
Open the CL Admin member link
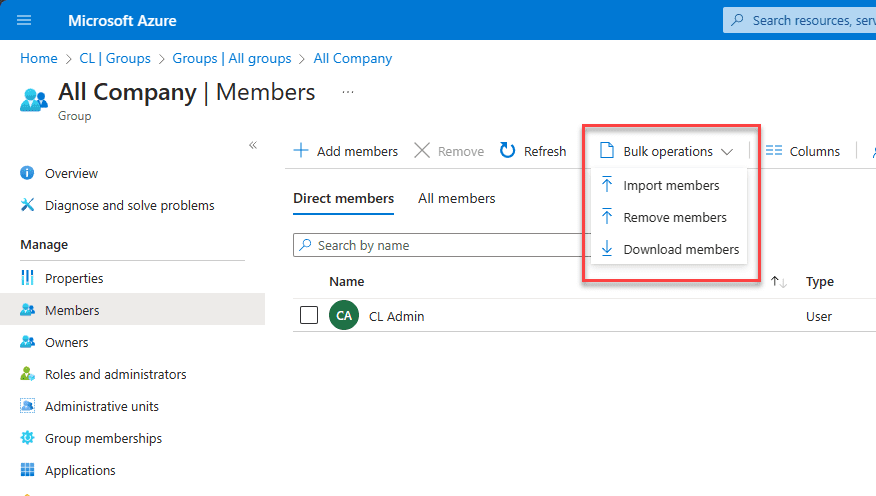coord(396,316)
